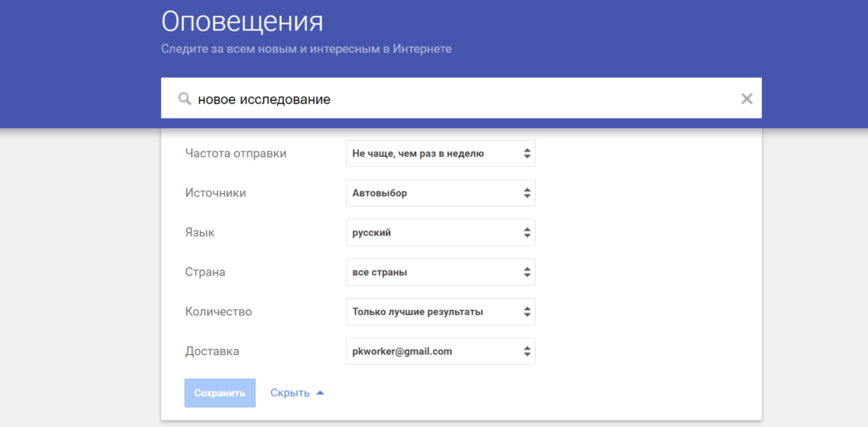Click the Язык label text

[199, 232]
